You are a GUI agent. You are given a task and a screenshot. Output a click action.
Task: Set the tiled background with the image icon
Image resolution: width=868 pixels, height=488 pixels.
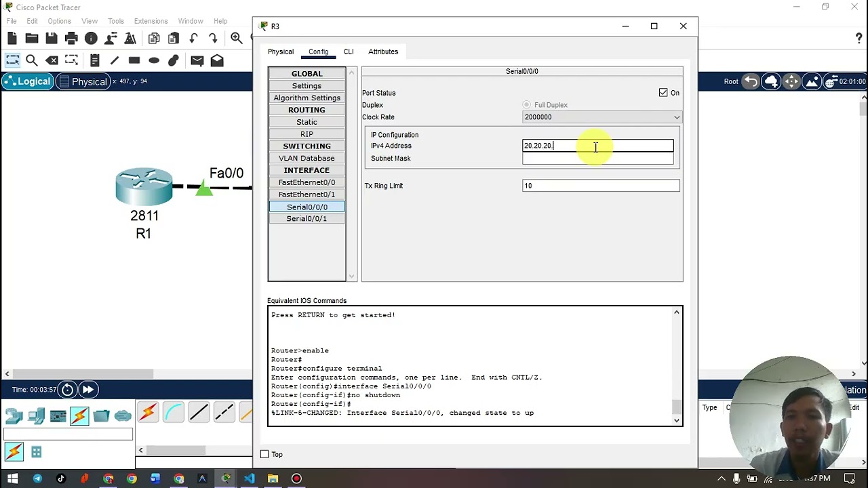point(812,81)
